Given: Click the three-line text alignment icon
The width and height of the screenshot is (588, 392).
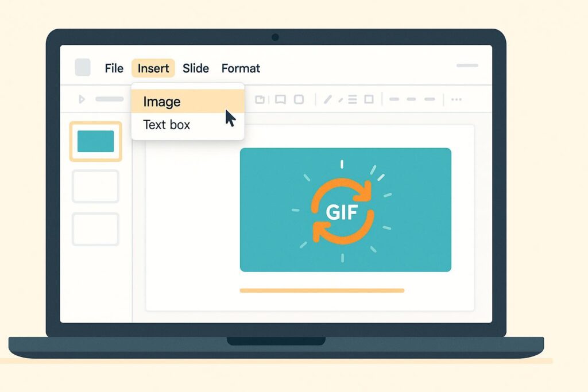Looking at the screenshot, I should (x=353, y=99).
